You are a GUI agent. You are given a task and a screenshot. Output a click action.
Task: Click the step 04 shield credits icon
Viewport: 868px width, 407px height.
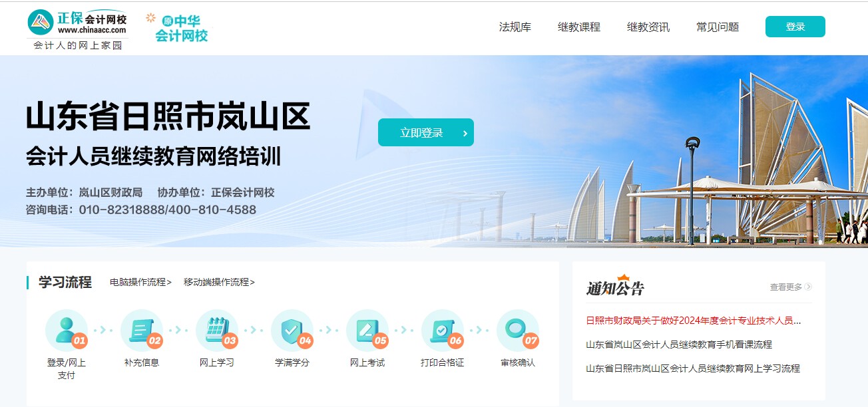(x=292, y=330)
